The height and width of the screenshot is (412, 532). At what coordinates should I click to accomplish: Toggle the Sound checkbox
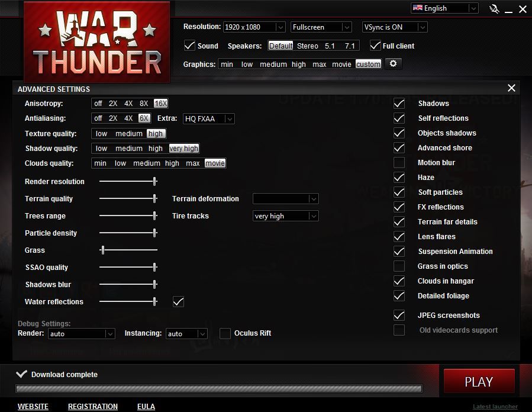click(189, 46)
